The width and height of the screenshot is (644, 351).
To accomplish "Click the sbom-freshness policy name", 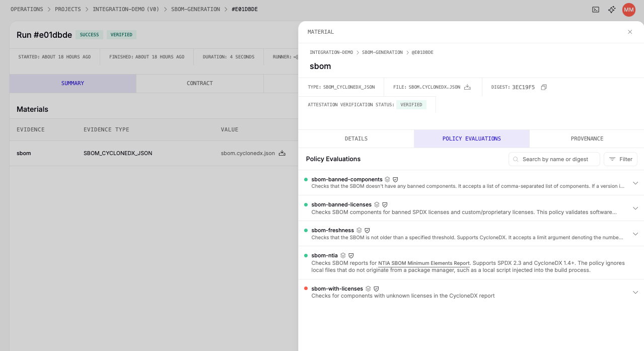I will coord(333,230).
